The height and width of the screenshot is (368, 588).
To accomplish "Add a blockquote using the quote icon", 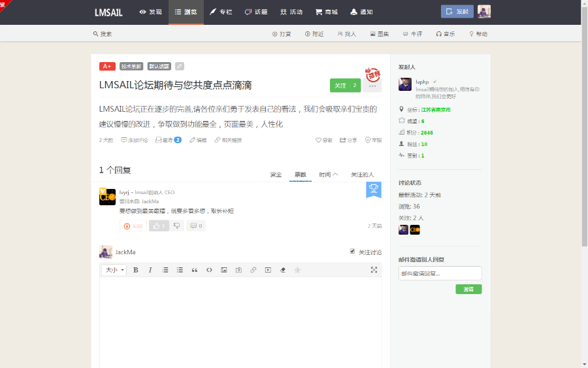I will point(195,270).
